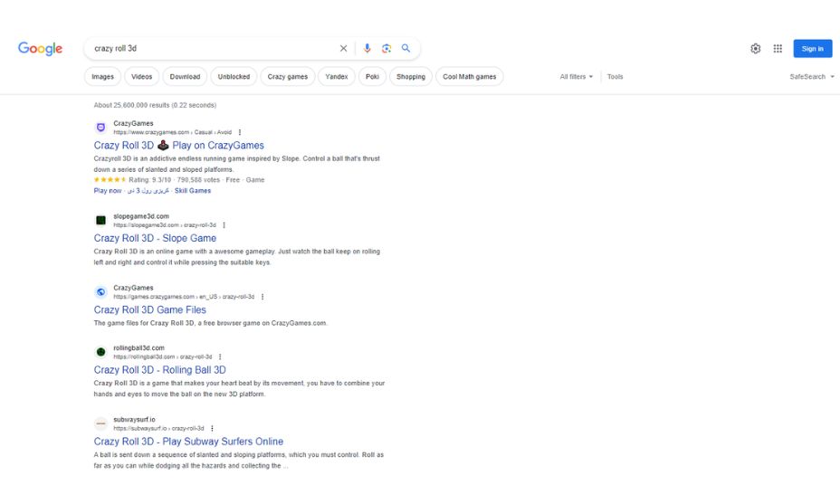
Task: Click the Sign in button
Action: coord(813,49)
